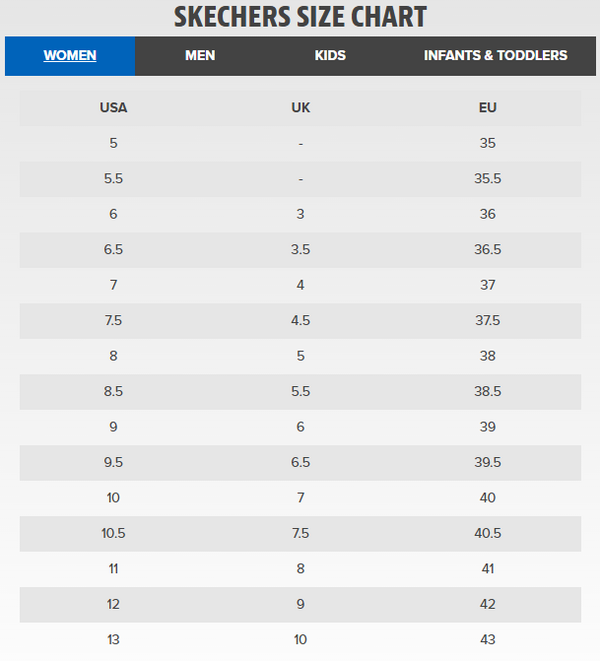
Task: Click the EU column header
Action: (488, 108)
